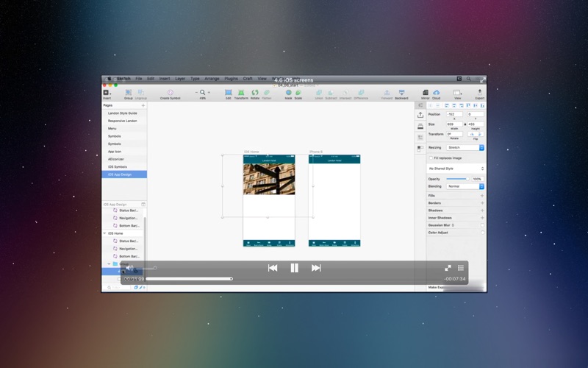Click the zoom magnifier icon
This screenshot has width=588, height=368.
203,93
